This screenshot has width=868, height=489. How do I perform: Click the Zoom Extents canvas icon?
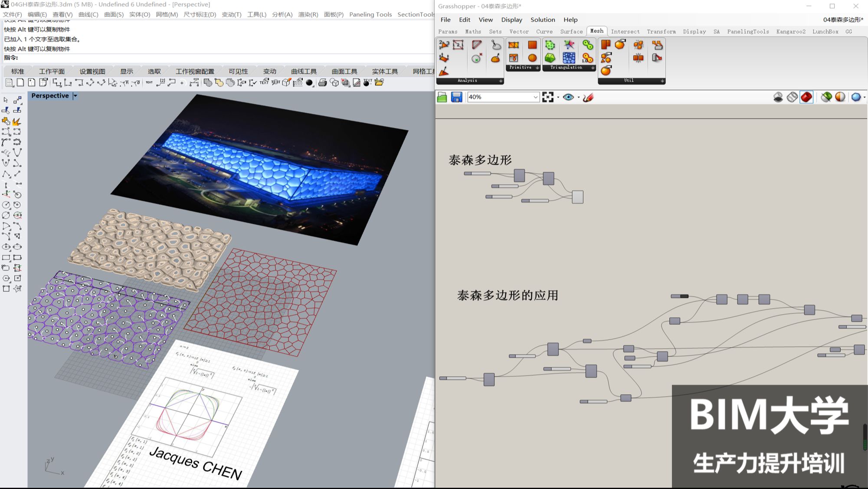[548, 97]
